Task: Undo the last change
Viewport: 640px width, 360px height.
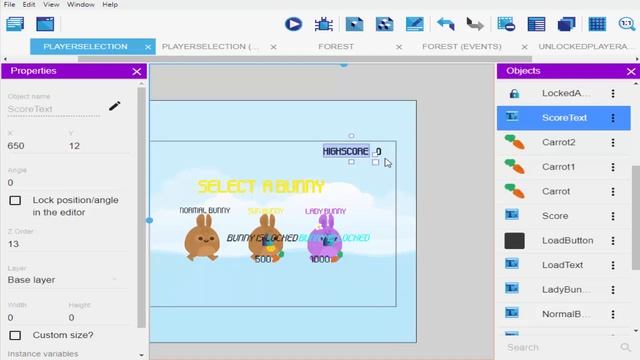Action: (x=445, y=24)
